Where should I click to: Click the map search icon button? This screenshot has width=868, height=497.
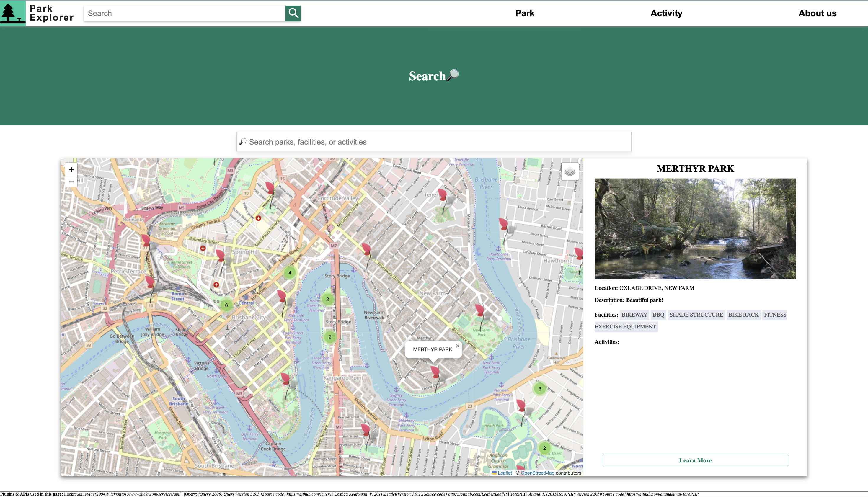243,141
